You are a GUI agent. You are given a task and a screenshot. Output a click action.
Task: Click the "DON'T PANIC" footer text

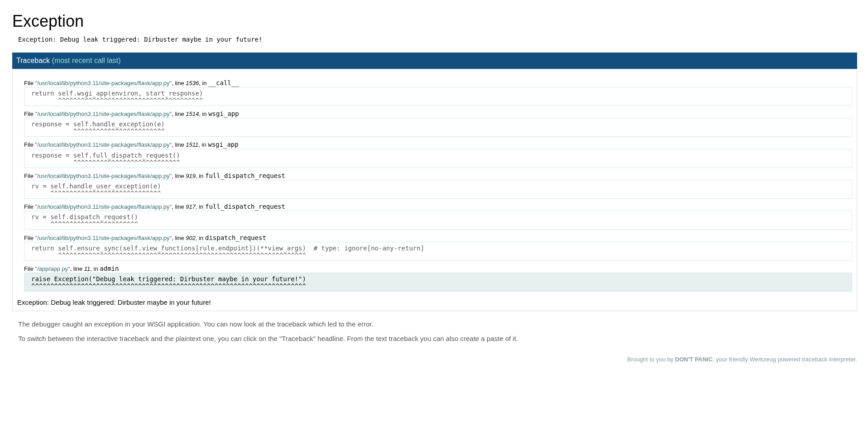(693, 360)
